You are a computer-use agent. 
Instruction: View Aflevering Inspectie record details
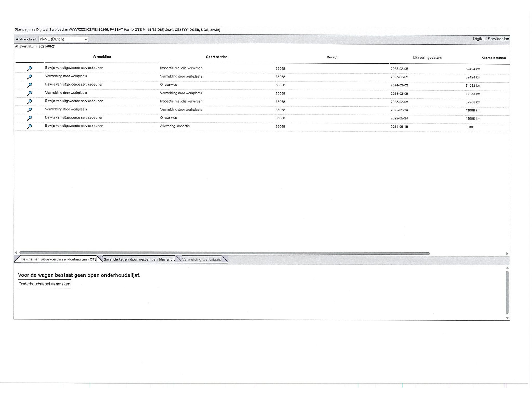click(30, 127)
